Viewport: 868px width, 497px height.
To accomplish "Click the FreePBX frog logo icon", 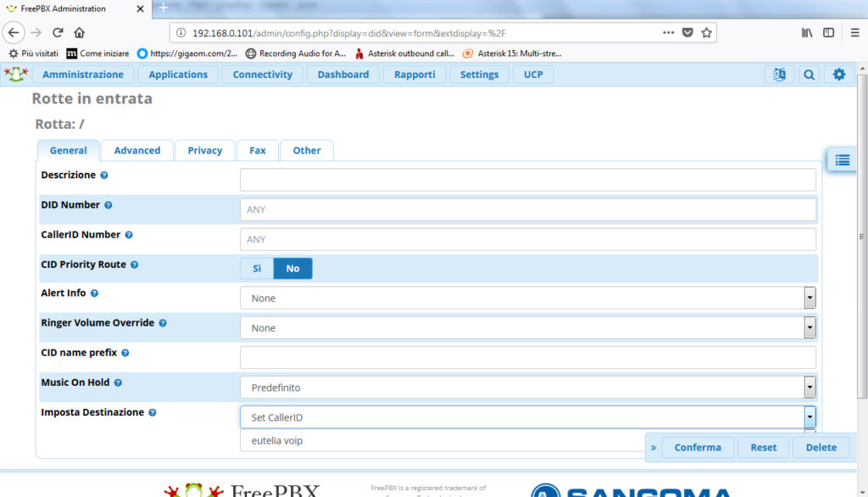I will point(16,74).
